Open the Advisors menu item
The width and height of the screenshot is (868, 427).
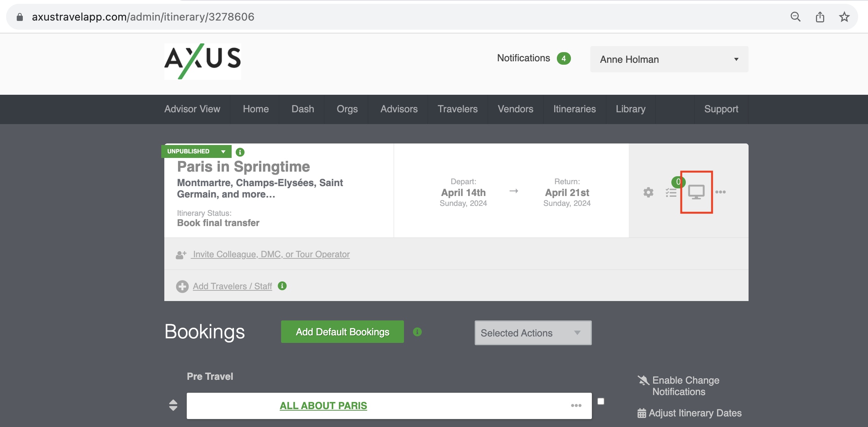tap(399, 109)
